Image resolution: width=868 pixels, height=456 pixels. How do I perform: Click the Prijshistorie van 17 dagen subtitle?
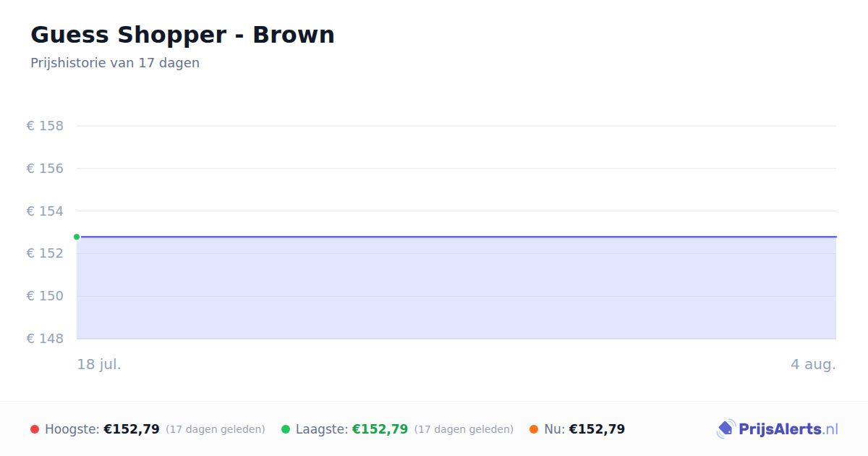point(115,63)
